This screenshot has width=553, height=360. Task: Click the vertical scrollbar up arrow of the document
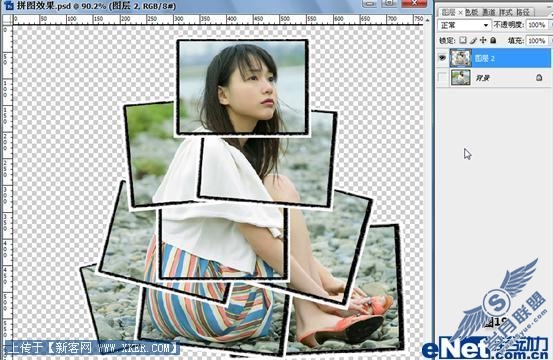pos(427,19)
